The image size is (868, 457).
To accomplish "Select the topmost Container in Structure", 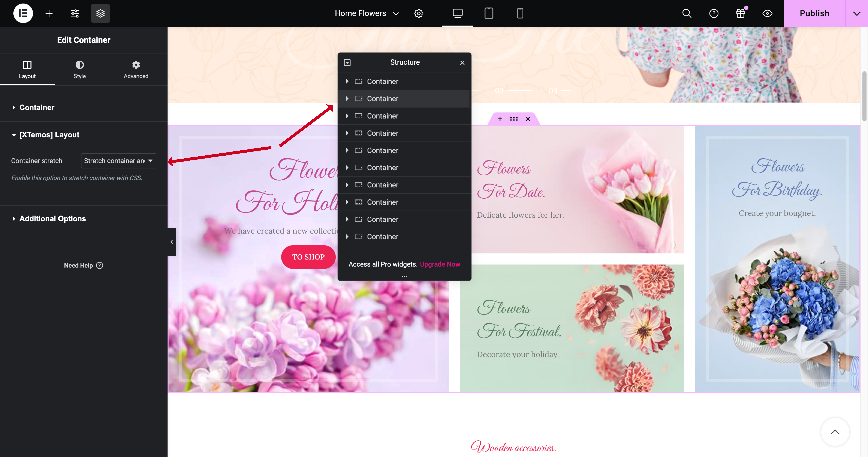I will pyautogui.click(x=404, y=82).
